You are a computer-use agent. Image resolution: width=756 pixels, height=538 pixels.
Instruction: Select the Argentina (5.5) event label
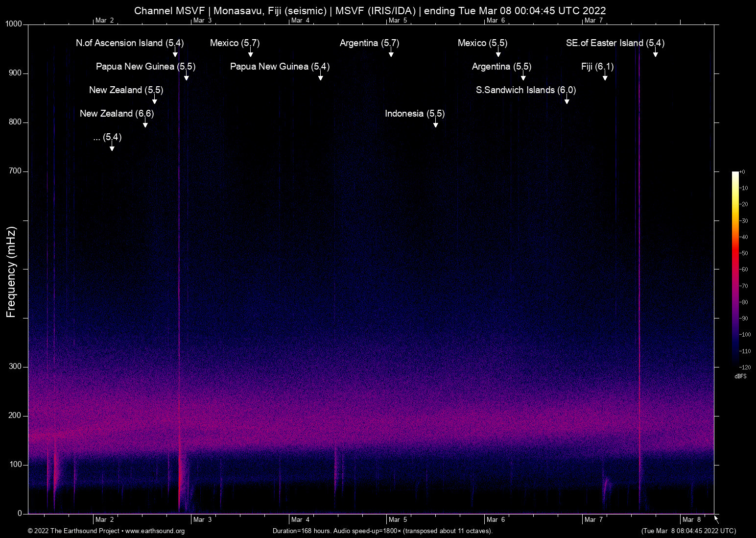tap(501, 67)
